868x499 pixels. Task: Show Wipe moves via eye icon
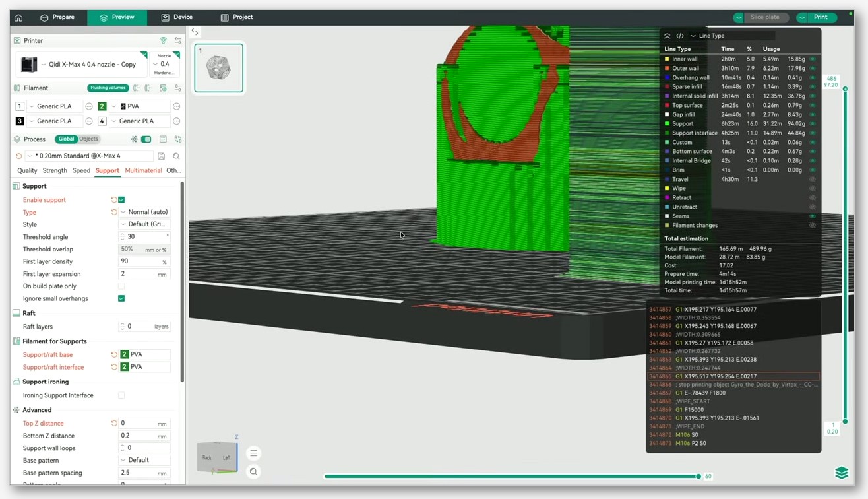click(813, 189)
